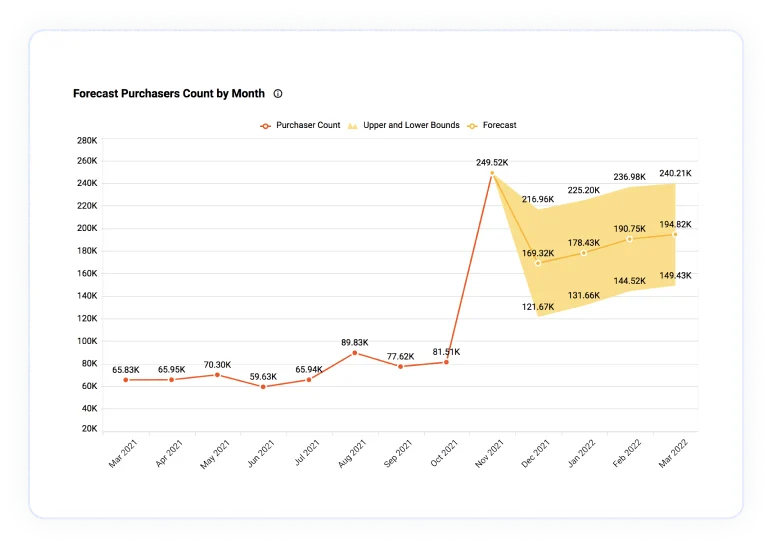The height and width of the screenshot is (547, 773).
Task: Toggle Purchaser Count legend entry
Action: [x=300, y=125]
